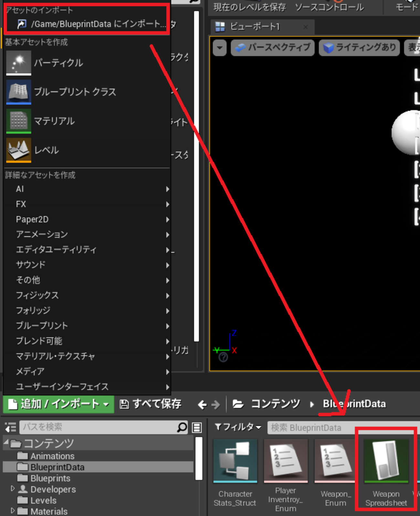420x516 pixels.
Task: Select the Materials folder
Action: (49, 511)
